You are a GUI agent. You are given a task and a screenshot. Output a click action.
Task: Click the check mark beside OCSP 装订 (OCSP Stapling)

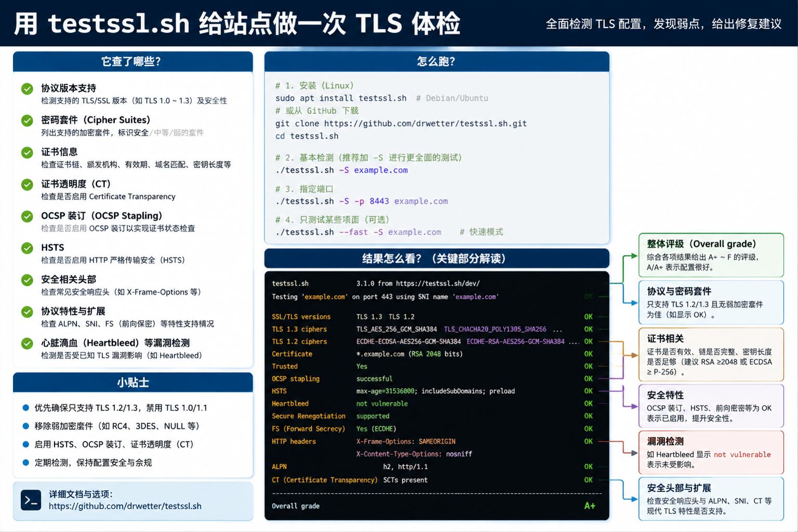click(27, 216)
